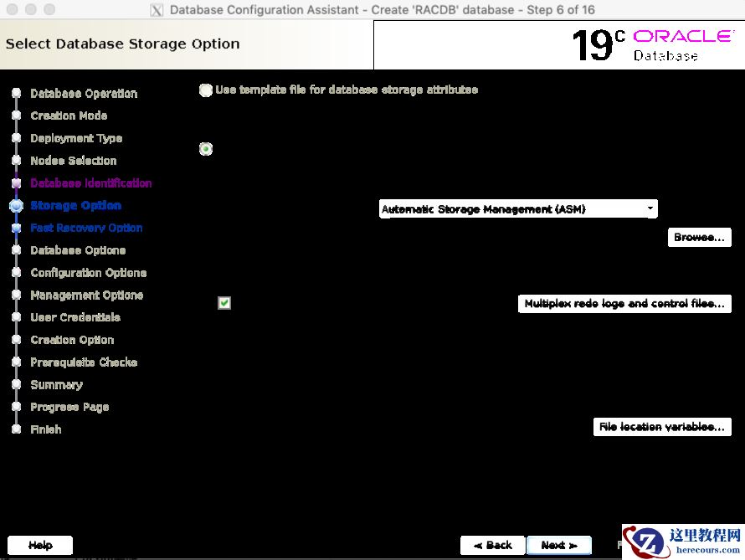Viewport: 745px width, 560px height.
Task: Click Finish step label
Action: click(x=46, y=429)
